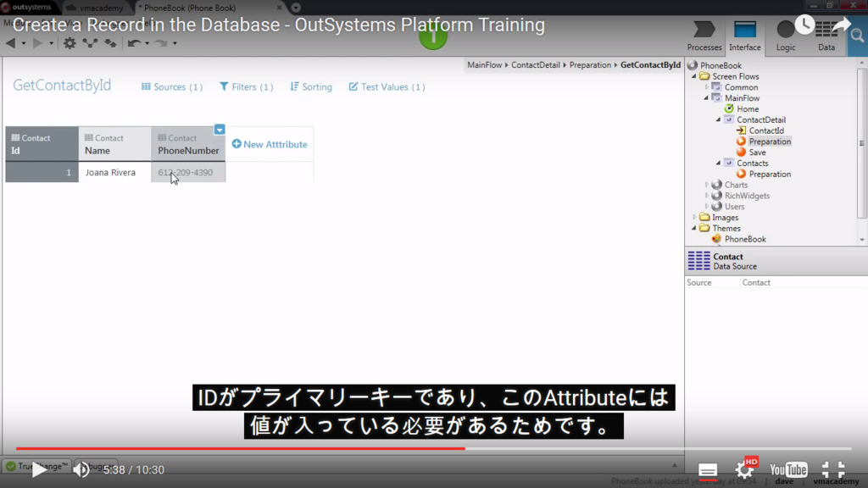Image resolution: width=868 pixels, height=488 pixels.
Task: Select the Contact PhoneNumber column header
Action: coord(188,144)
